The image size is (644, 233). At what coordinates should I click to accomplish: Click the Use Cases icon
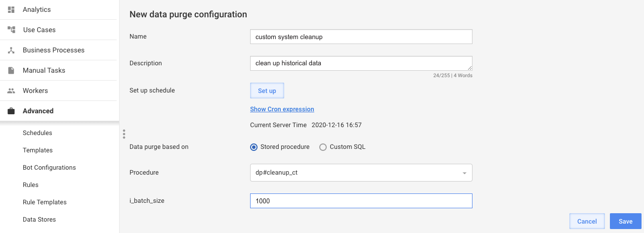[11, 30]
